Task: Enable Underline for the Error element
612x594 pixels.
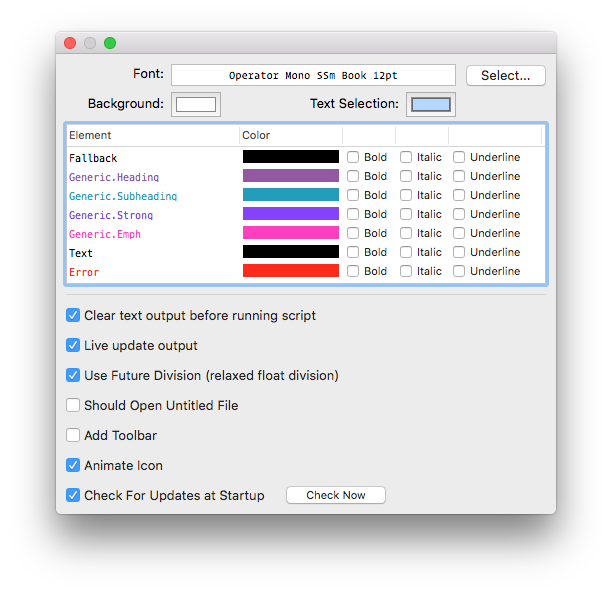Action: pyautogui.click(x=459, y=271)
